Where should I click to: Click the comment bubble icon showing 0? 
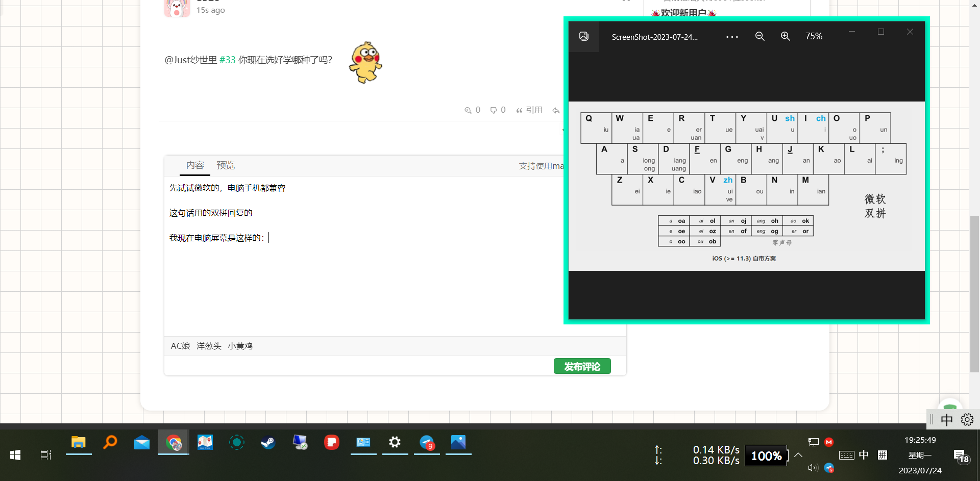[x=494, y=110]
